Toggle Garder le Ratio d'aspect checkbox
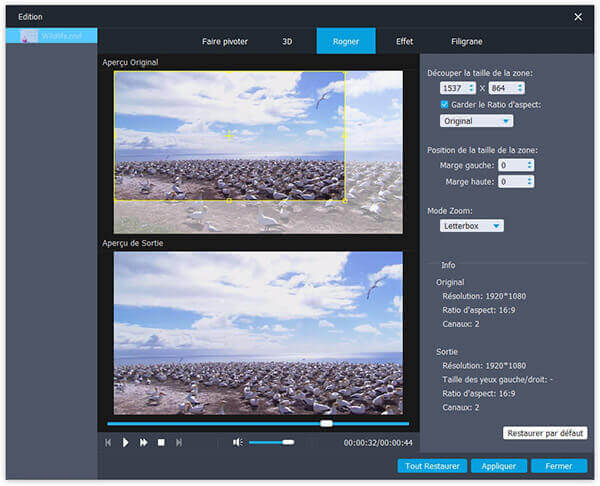600x486 pixels. (445, 104)
